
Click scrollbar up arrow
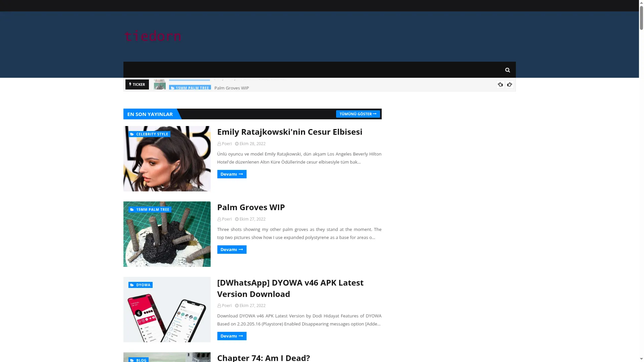[641, 3]
